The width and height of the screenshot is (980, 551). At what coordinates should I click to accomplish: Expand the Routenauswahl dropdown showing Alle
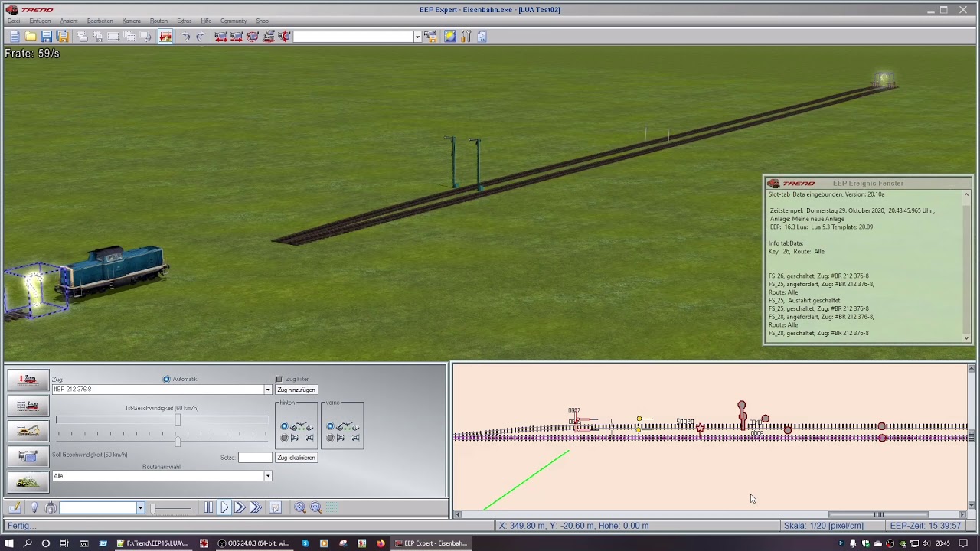268,476
